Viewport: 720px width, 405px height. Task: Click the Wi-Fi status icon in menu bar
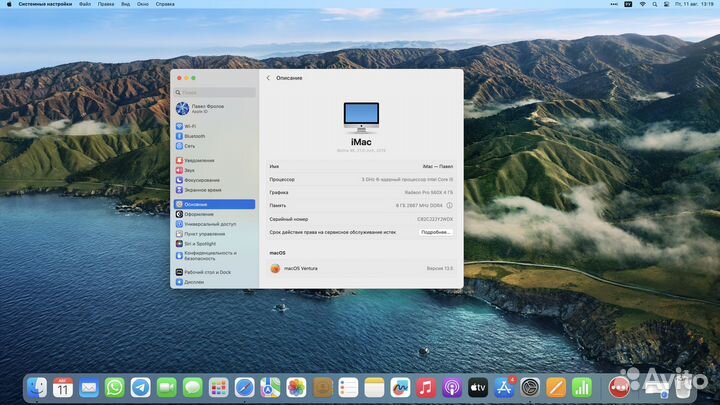pos(642,4)
